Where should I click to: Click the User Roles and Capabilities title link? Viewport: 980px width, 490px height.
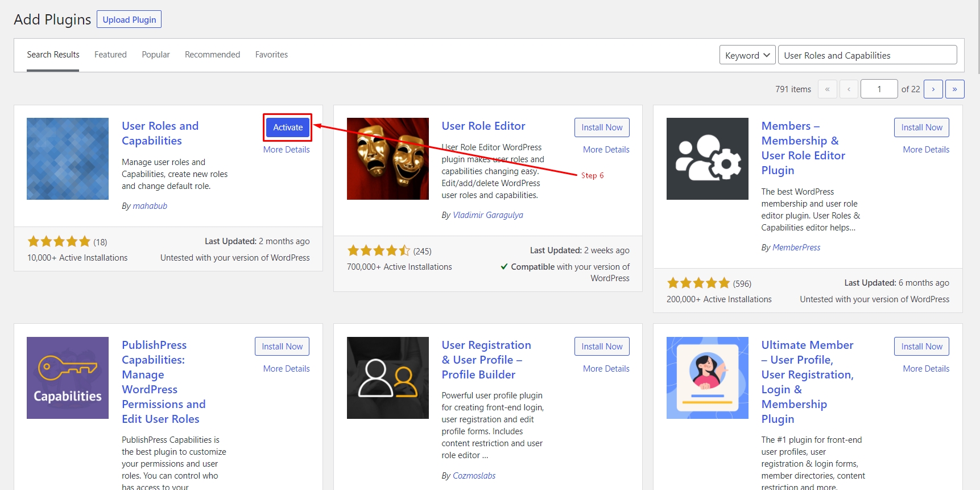coord(160,133)
